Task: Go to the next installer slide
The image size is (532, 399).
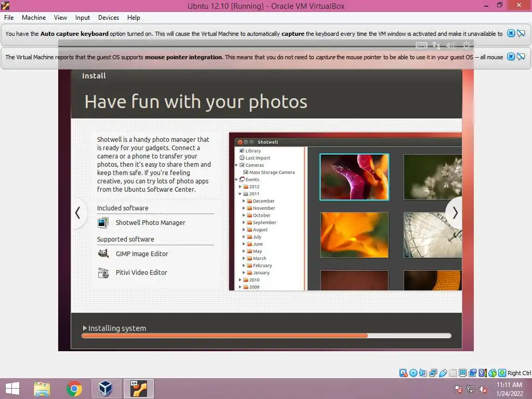Action: point(455,212)
